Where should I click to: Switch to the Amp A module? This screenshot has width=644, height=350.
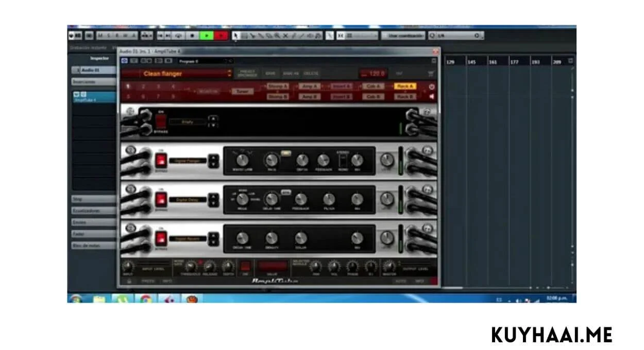click(x=309, y=86)
